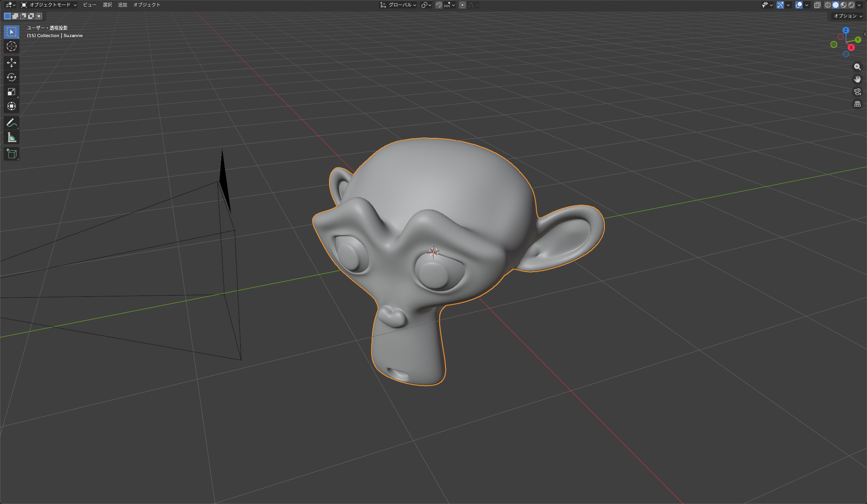The height and width of the screenshot is (504, 867).
Task: Open the overlays settings dropdown arrow
Action: coord(807,5)
